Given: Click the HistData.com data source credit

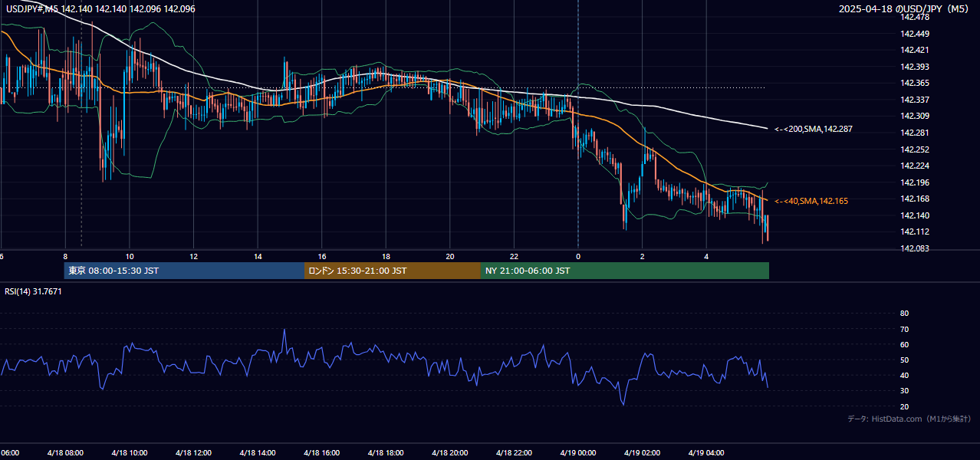Looking at the screenshot, I should click(909, 419).
